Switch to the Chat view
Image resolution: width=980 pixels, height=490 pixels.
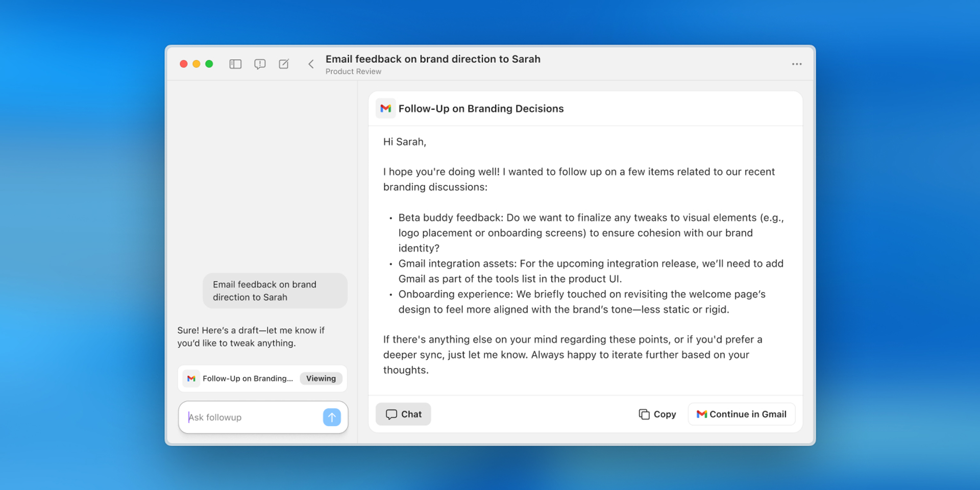coord(403,414)
